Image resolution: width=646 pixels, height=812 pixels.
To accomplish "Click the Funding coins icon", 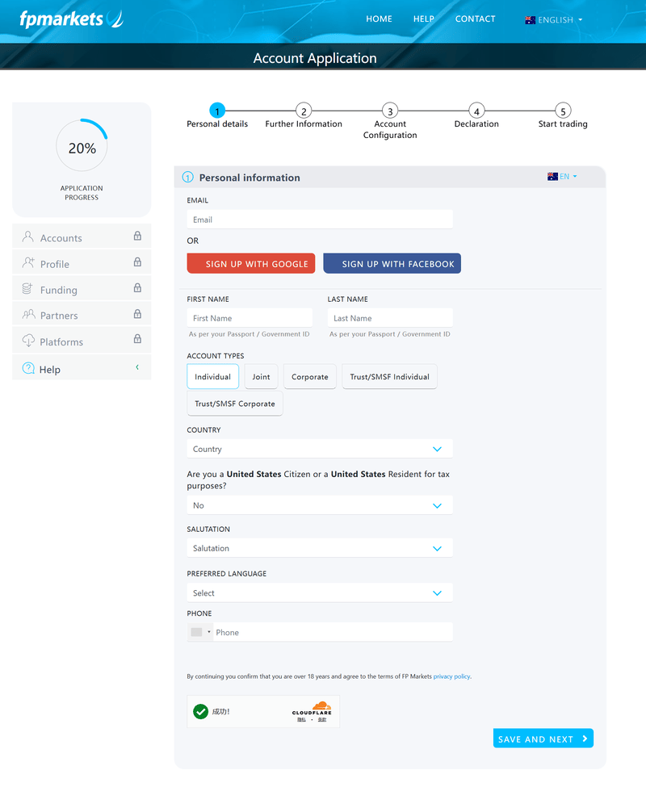I will coord(28,289).
